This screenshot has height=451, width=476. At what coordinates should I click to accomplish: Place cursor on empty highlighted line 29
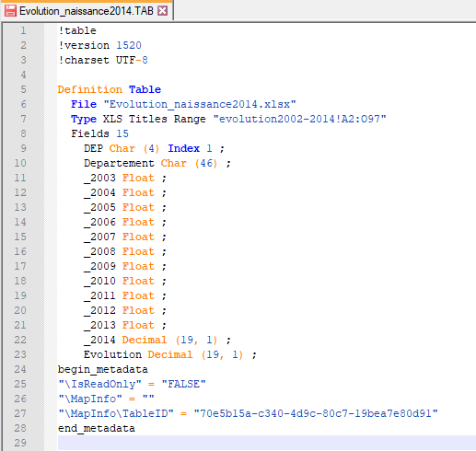267,443
